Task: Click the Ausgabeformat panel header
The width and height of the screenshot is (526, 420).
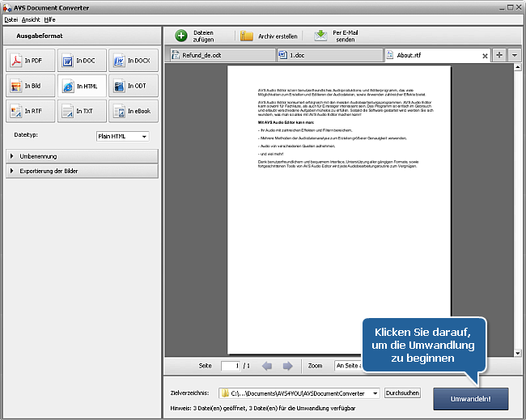Action: (x=82, y=36)
